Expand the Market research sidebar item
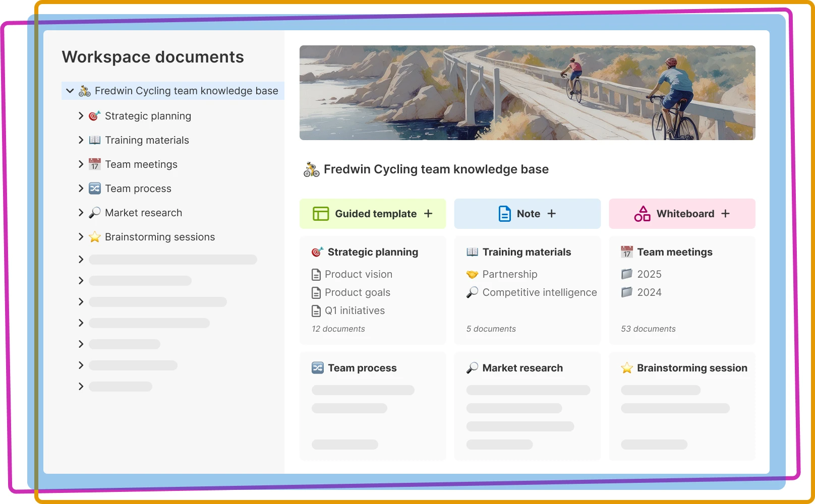The image size is (815, 504). [81, 212]
